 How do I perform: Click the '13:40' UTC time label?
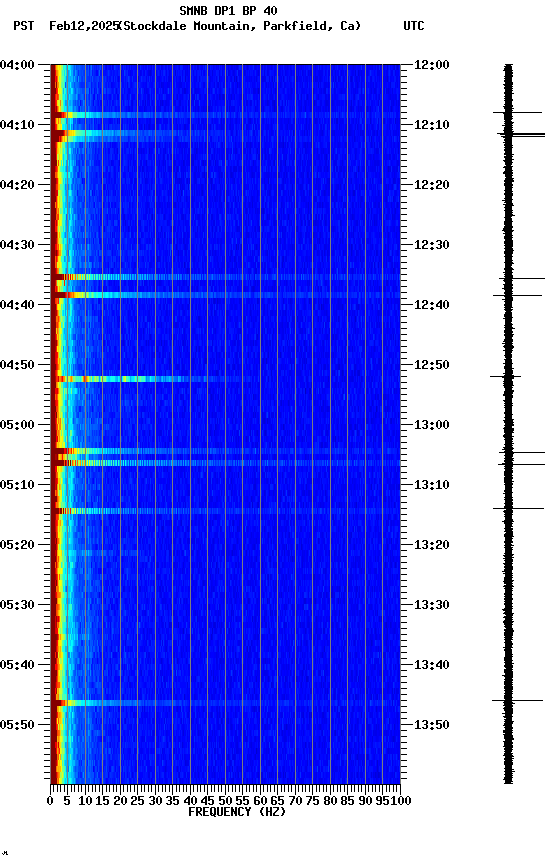pyautogui.click(x=432, y=666)
